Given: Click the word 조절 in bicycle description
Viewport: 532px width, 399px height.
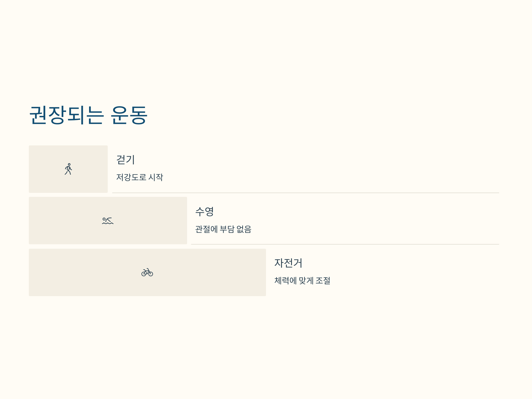Looking at the screenshot, I should [323, 280].
